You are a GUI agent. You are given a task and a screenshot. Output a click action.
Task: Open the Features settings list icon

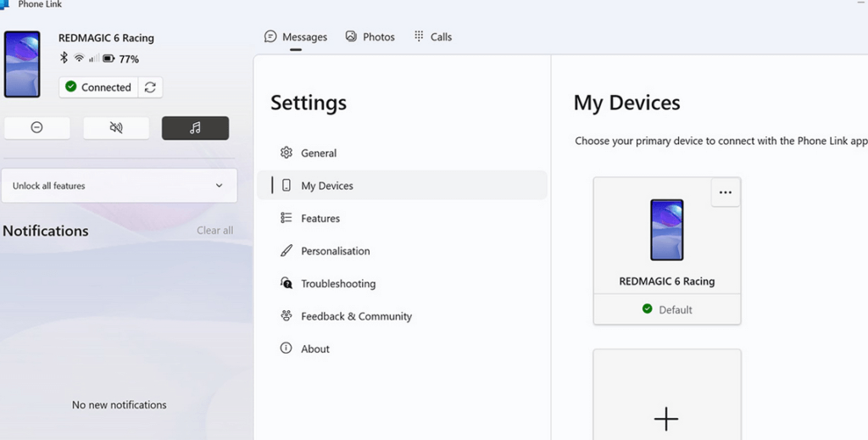point(287,219)
